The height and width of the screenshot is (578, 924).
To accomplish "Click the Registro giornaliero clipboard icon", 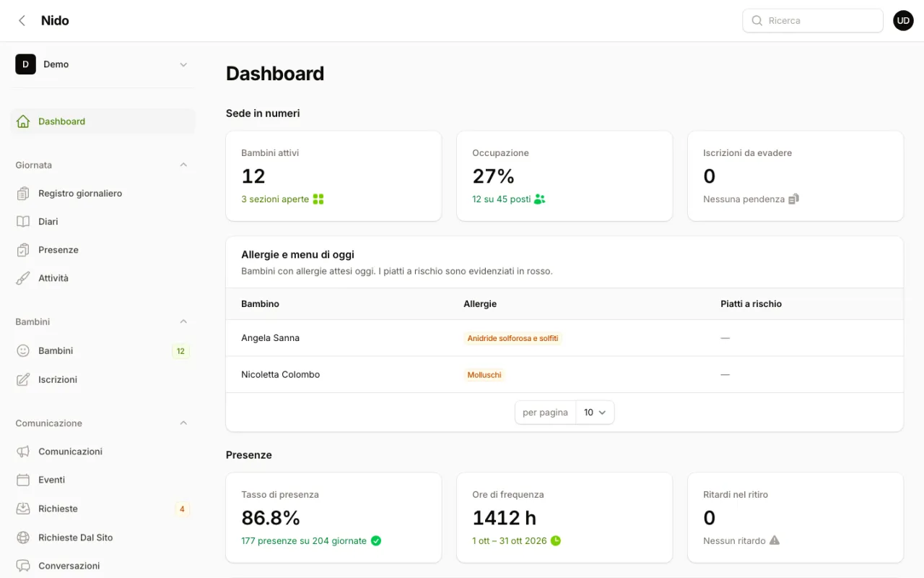I will 23,194.
